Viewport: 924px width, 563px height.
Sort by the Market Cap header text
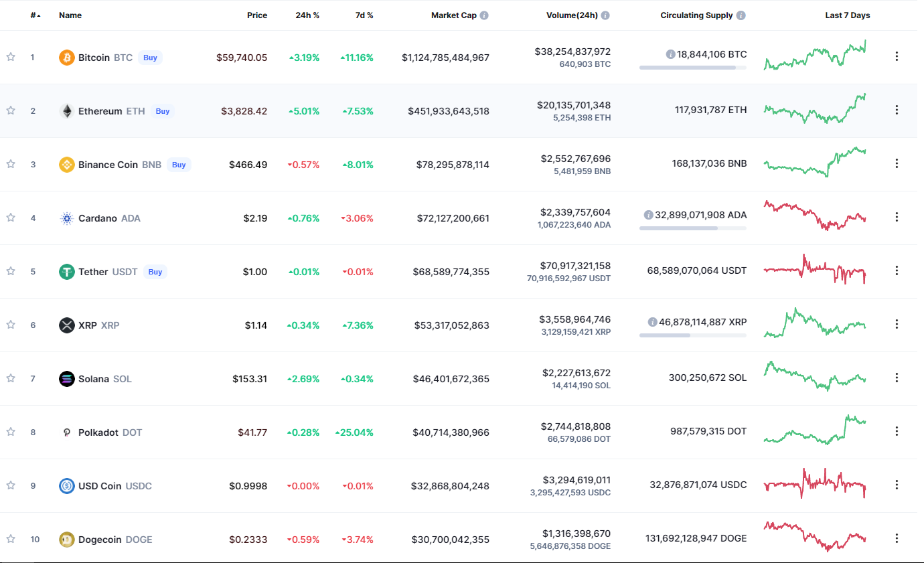[454, 15]
